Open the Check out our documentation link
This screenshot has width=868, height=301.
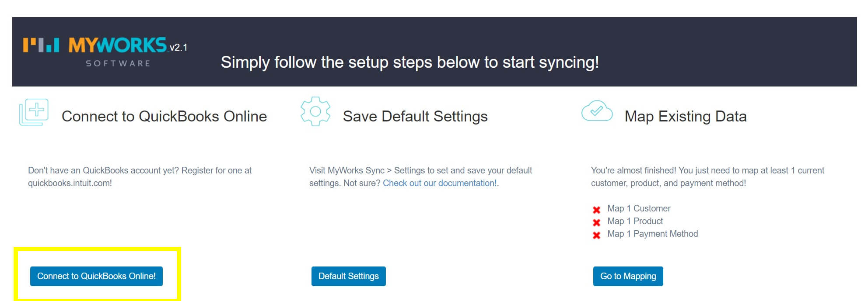pyautogui.click(x=440, y=183)
